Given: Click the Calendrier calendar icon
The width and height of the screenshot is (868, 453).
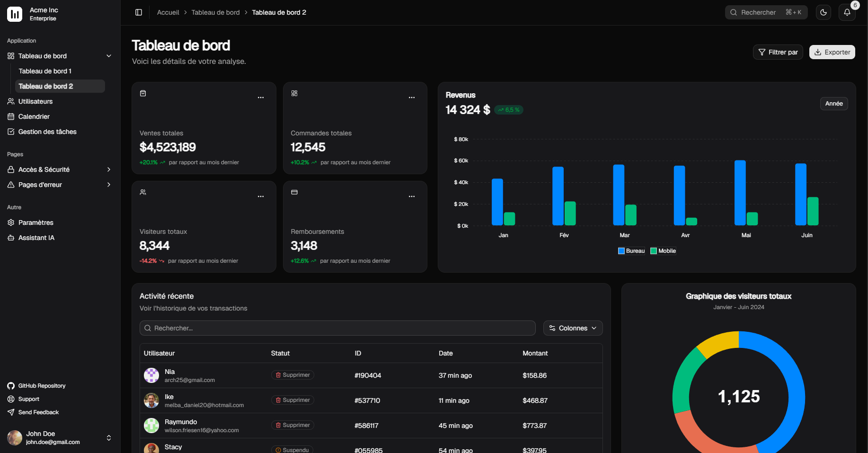Looking at the screenshot, I should pos(11,116).
